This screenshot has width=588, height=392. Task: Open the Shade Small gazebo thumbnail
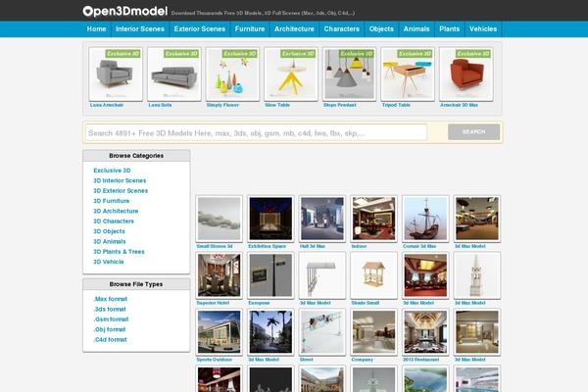click(x=374, y=275)
